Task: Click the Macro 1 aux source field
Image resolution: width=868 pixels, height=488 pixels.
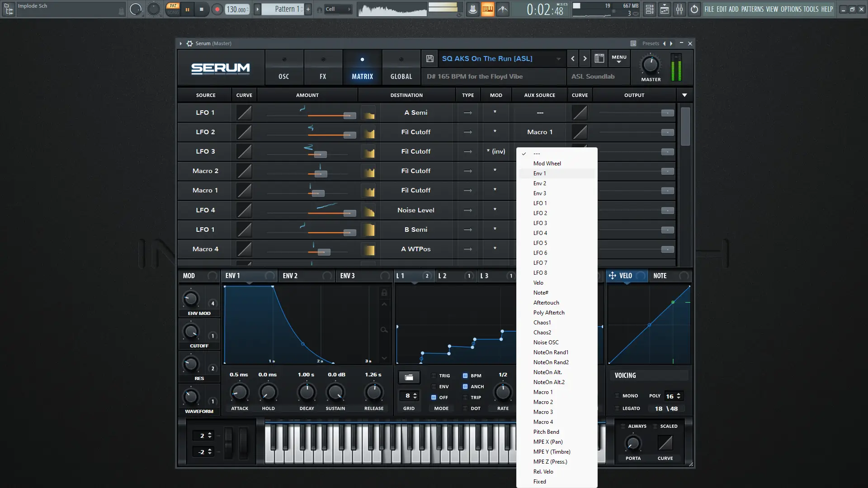Action: click(x=540, y=132)
